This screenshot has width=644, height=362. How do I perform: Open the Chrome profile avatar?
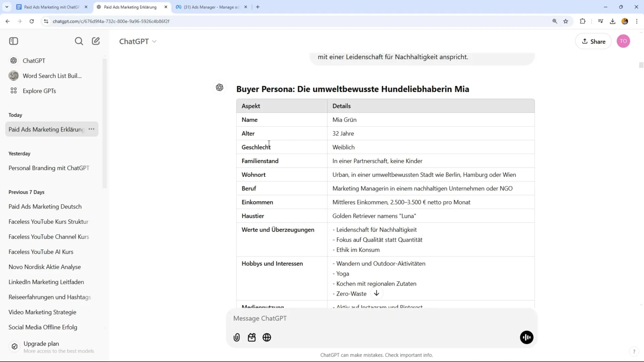625,21
